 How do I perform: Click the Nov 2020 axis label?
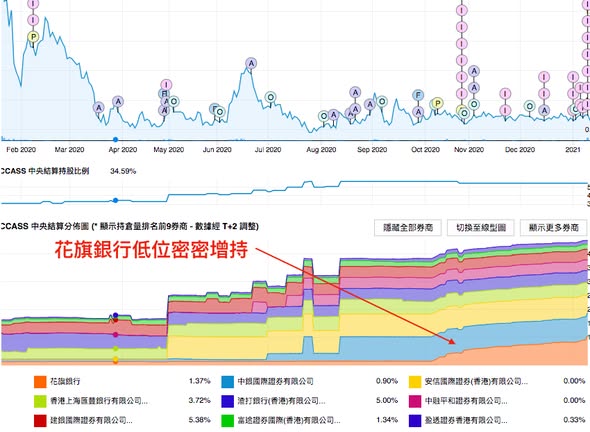point(468,150)
